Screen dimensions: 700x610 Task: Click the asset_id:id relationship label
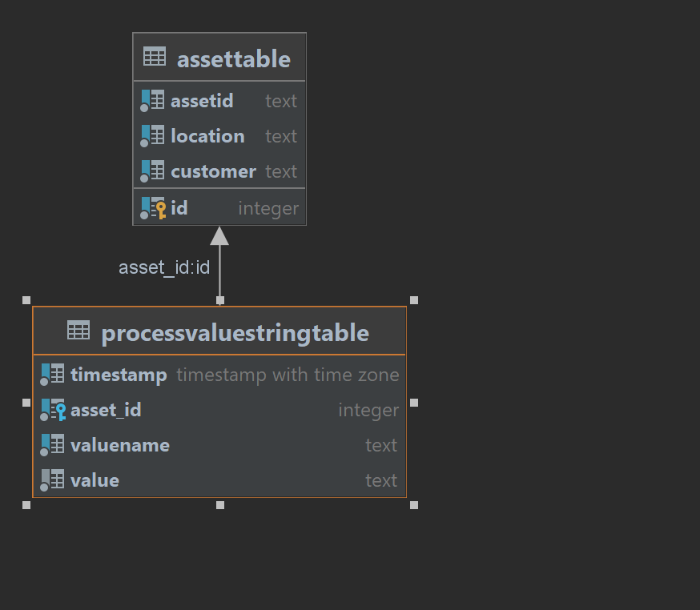coord(164,267)
